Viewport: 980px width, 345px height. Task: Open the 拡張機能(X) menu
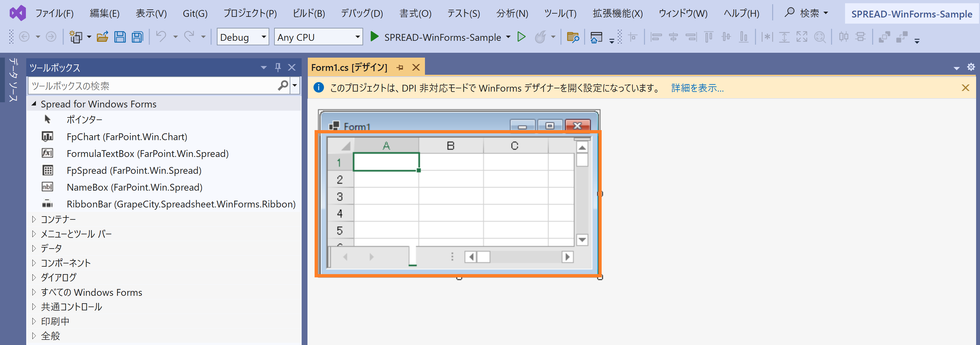click(x=618, y=13)
